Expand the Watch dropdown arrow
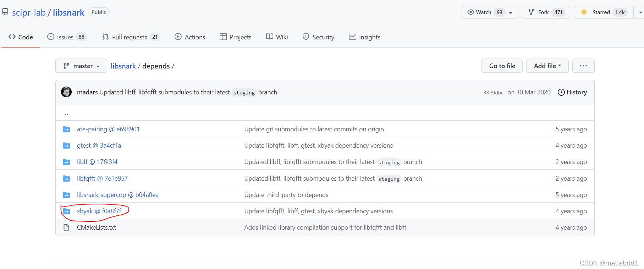The image size is (644, 269). click(x=511, y=12)
